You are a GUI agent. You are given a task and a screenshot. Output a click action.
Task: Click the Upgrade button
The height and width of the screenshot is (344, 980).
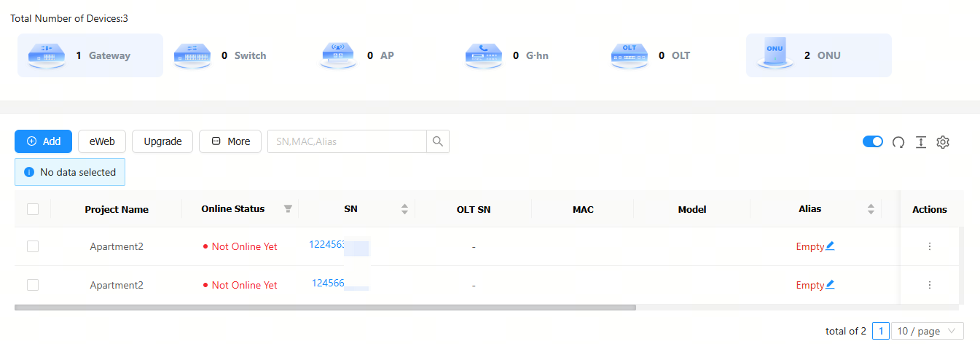(162, 141)
